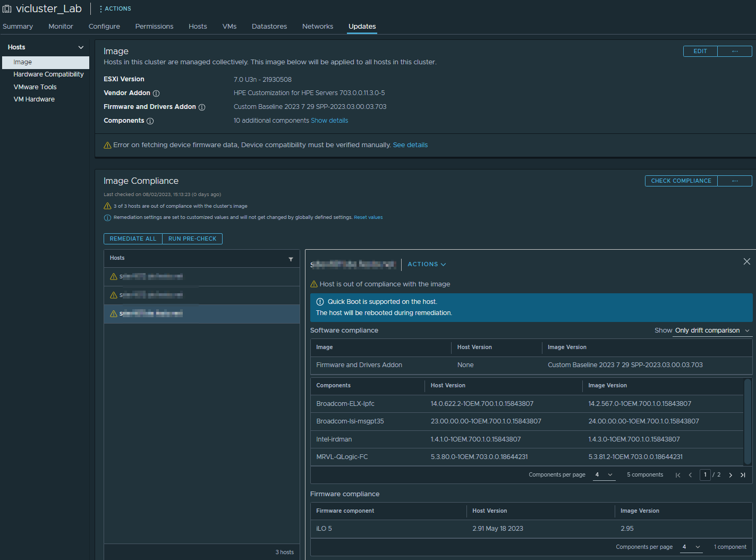Click the Show details link for components
Screen dimensions: 756x560
pos(329,121)
